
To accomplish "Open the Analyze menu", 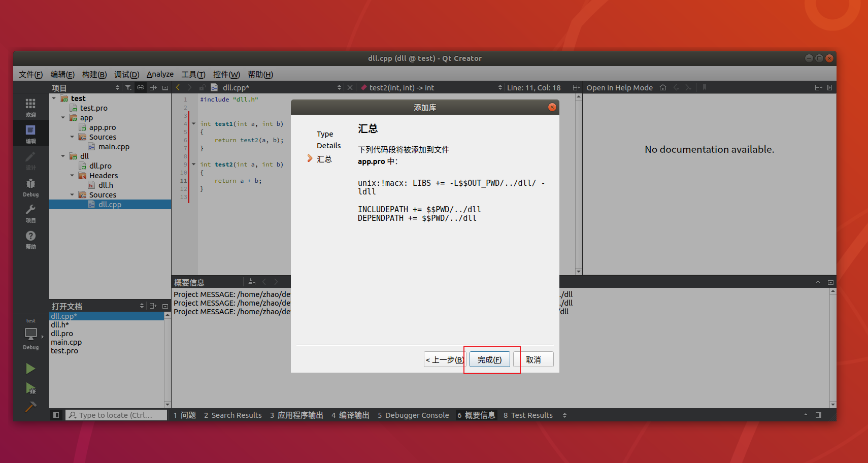I will [x=160, y=74].
